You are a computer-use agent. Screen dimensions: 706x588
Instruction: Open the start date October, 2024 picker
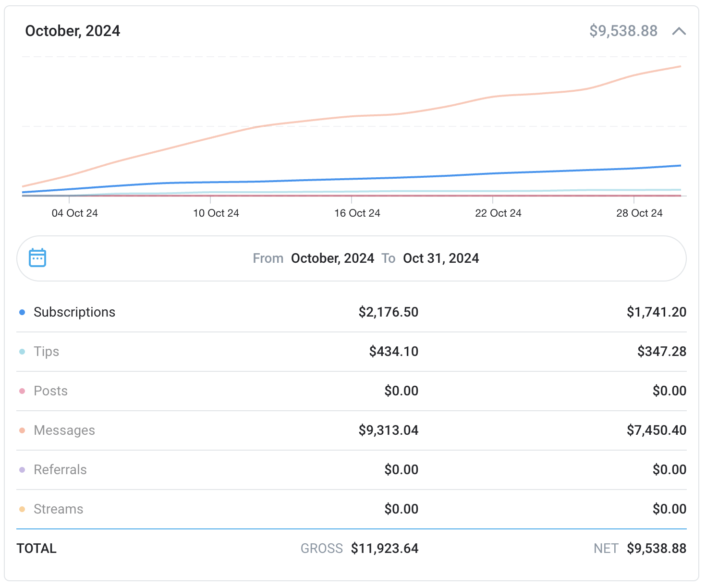pyautogui.click(x=332, y=258)
